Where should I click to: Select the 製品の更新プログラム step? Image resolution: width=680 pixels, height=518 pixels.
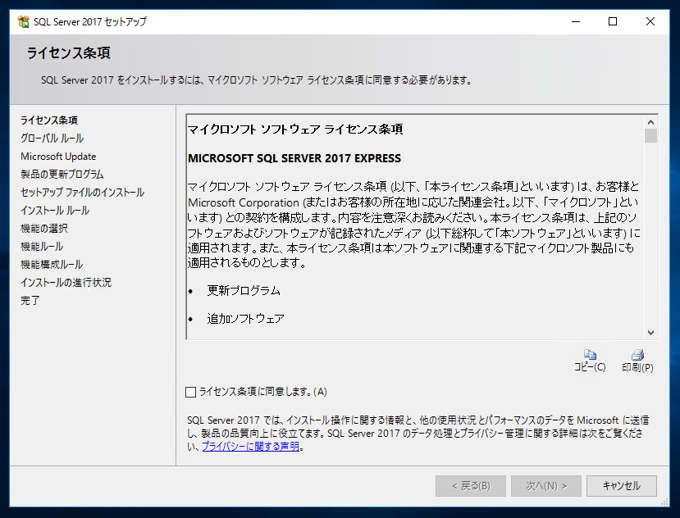click(62, 174)
